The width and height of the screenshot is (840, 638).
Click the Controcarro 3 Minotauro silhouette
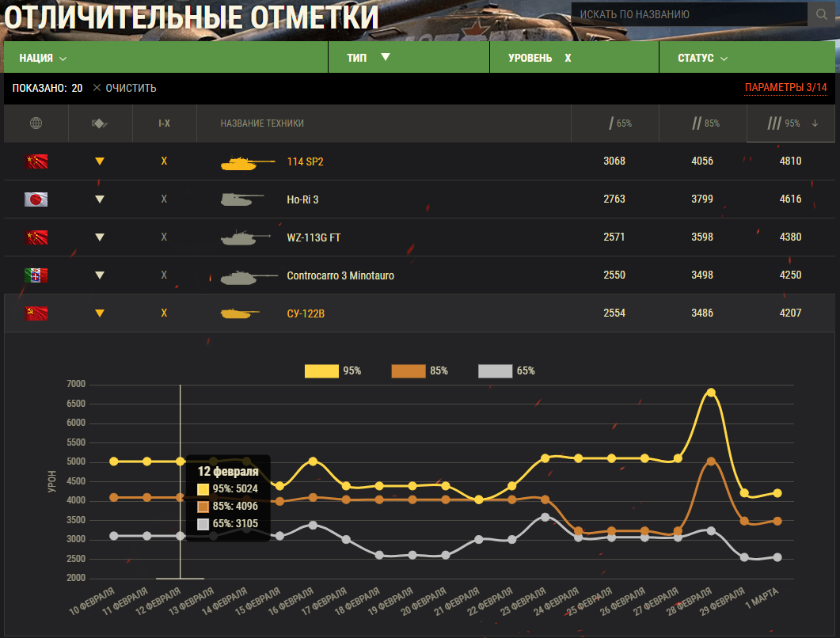tap(249, 276)
